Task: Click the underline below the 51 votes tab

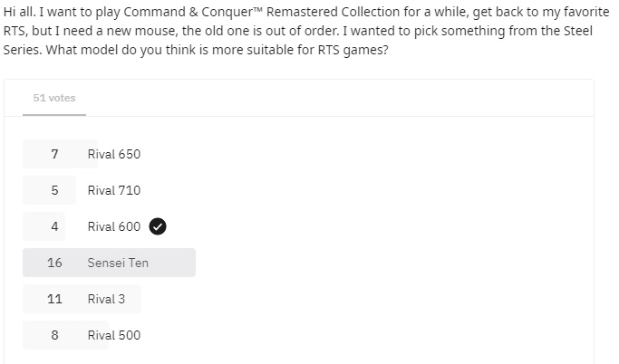Action: pyautogui.click(x=54, y=115)
